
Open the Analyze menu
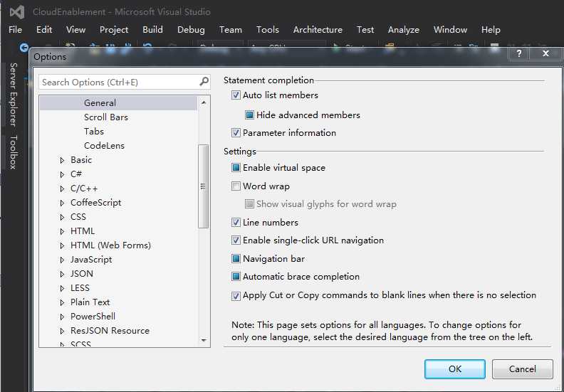(x=404, y=29)
